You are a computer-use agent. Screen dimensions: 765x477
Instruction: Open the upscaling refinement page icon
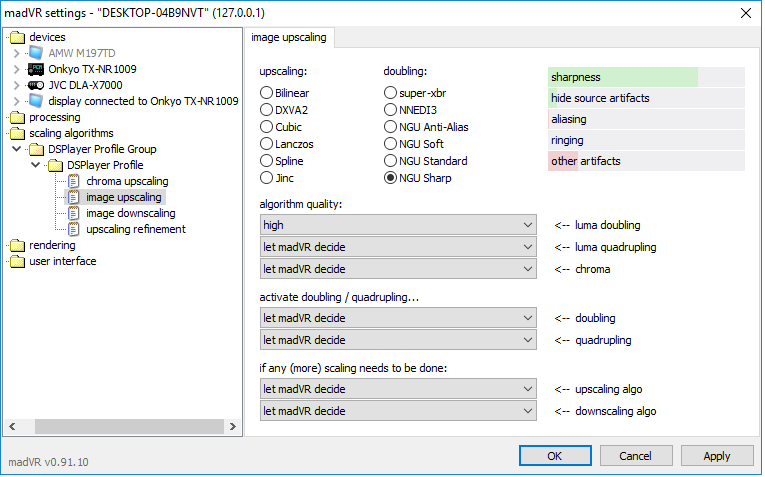coord(74,229)
